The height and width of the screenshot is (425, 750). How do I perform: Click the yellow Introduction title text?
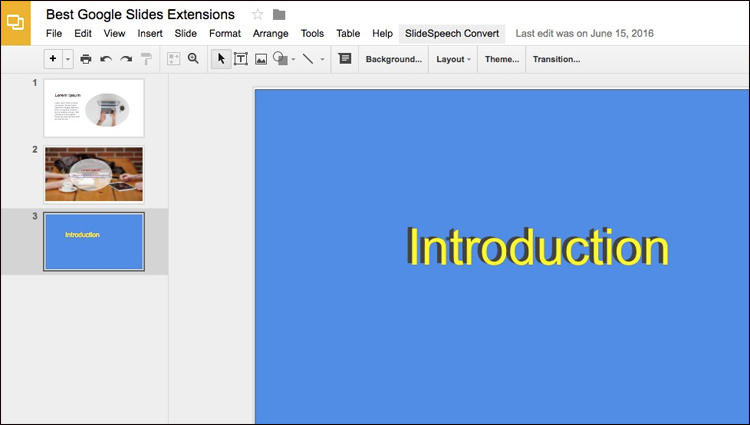click(537, 248)
